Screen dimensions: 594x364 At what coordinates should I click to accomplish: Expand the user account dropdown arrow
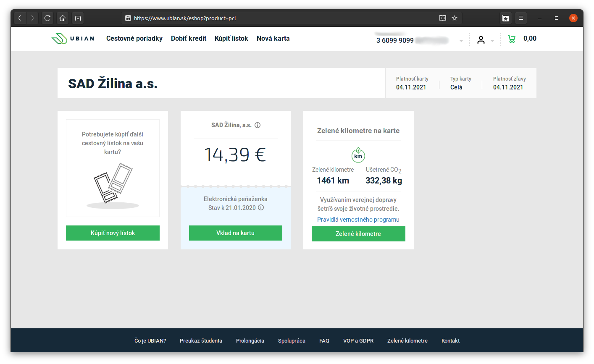click(x=492, y=41)
